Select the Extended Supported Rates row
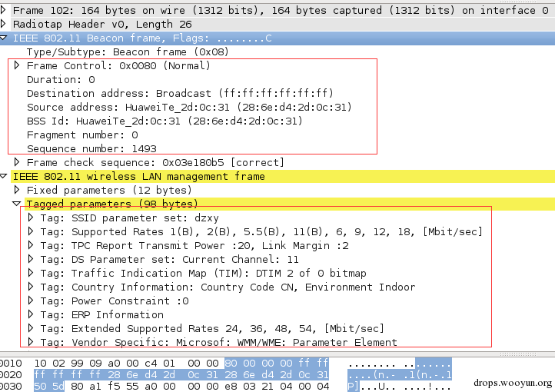 coord(212,328)
